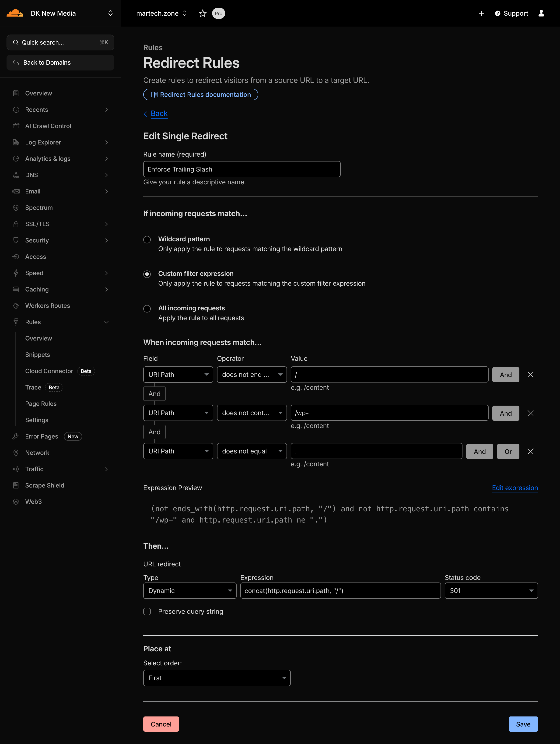Remove the first URI Path condition with the X icon

pyautogui.click(x=530, y=374)
